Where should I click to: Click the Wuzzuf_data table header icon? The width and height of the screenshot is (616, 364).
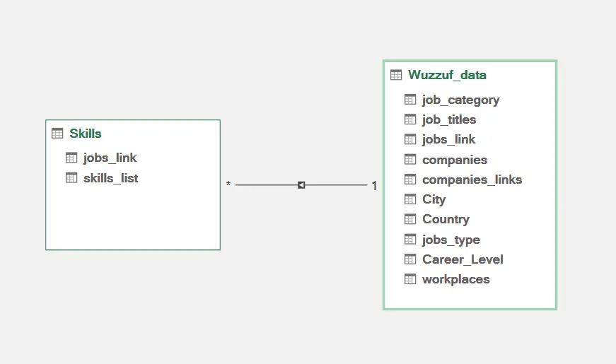[x=396, y=75]
